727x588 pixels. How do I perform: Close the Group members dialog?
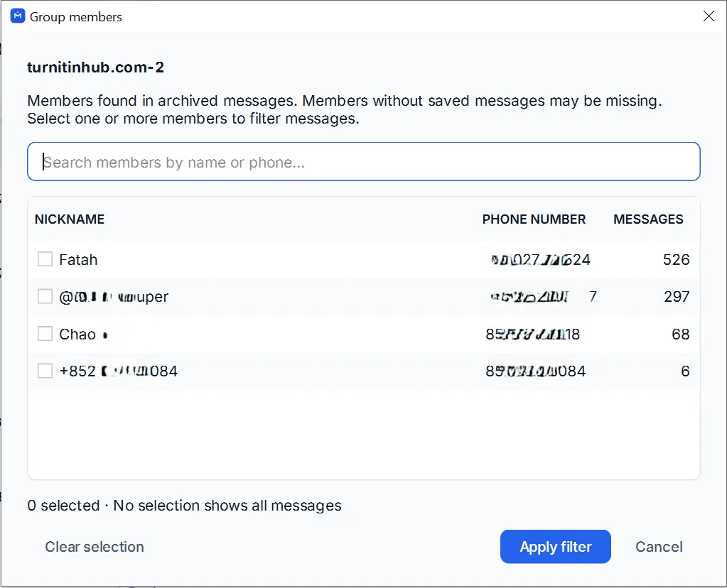coord(709,16)
